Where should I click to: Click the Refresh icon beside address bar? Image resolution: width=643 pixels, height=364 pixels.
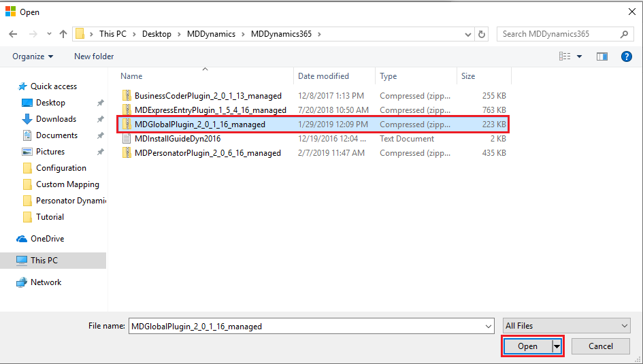click(482, 34)
